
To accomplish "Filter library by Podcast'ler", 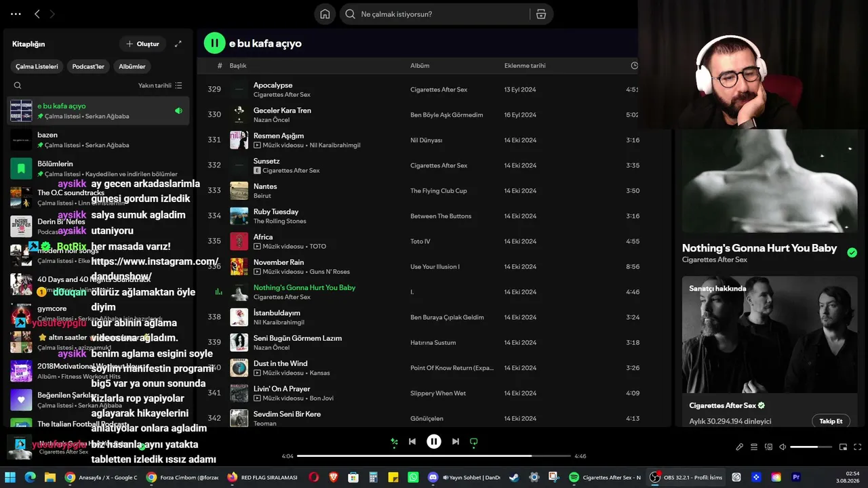I will point(88,66).
